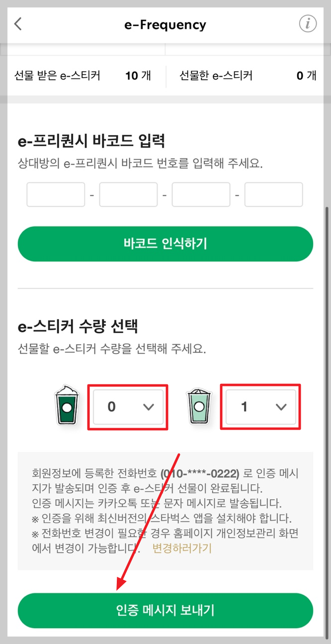Screen dimensions: 331x644
Task: Click the third barcode number input box
Action: click(201, 194)
